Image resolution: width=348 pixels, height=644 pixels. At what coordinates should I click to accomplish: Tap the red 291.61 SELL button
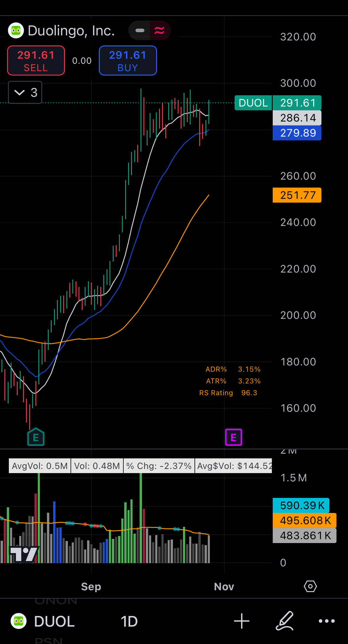[x=36, y=61]
